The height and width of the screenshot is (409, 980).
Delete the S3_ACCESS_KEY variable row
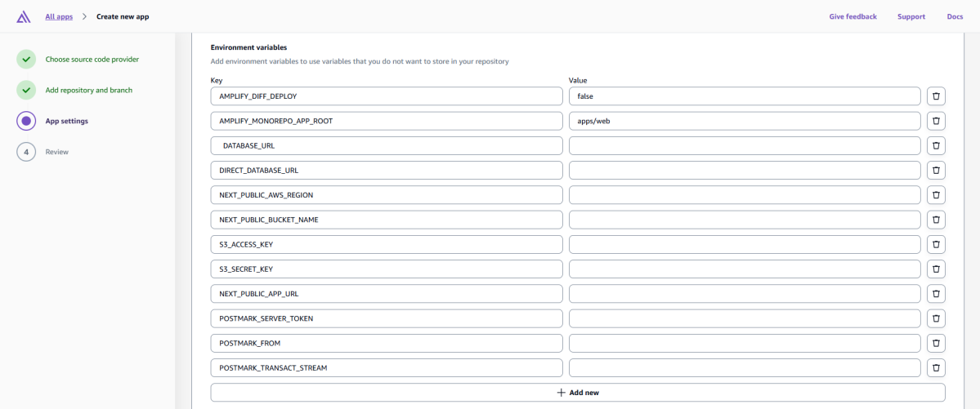pos(936,245)
